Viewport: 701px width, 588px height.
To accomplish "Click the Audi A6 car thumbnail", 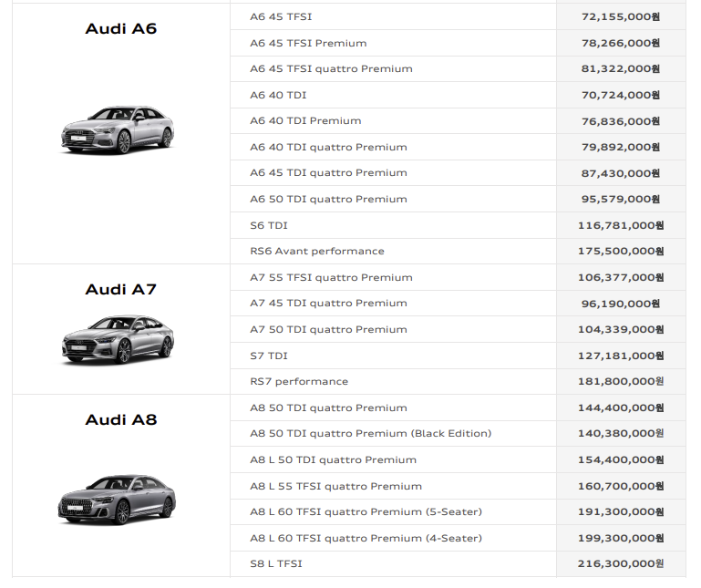I will point(118,130).
